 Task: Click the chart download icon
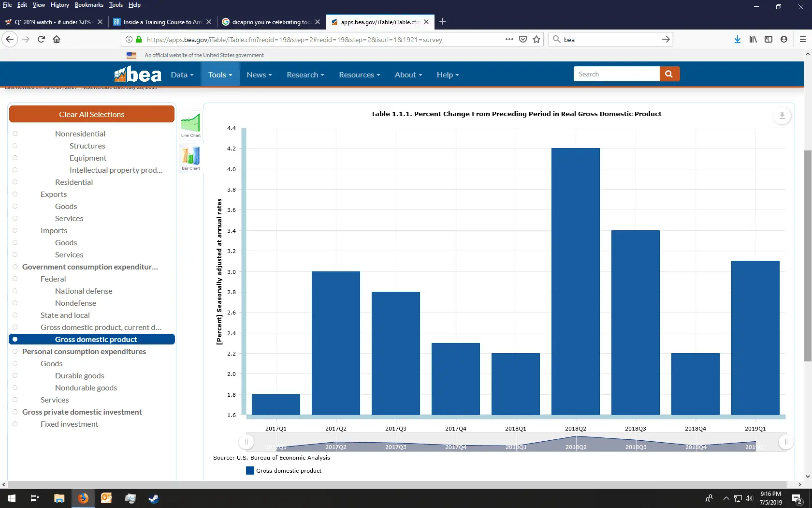pyautogui.click(x=782, y=116)
